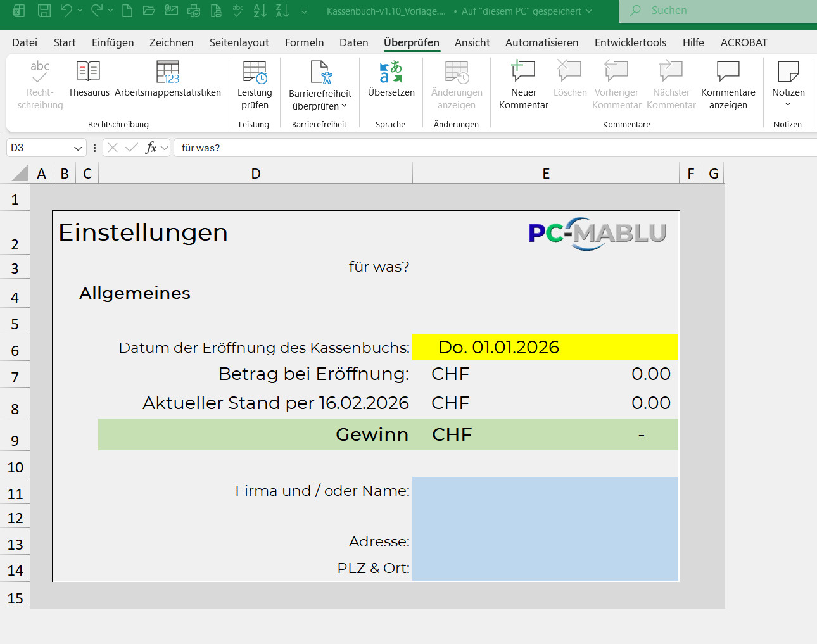
Task: Click sort ascending A-Z icon
Action: pos(260,11)
